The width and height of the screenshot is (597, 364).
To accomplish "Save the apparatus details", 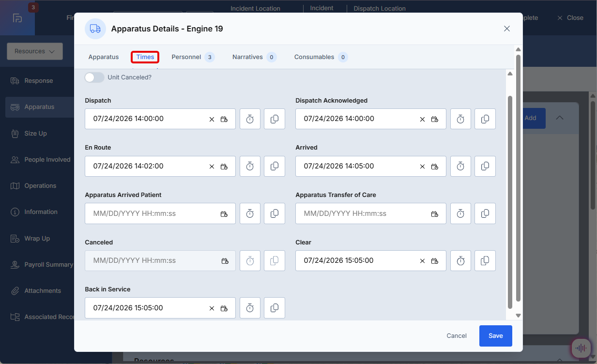I will point(496,336).
